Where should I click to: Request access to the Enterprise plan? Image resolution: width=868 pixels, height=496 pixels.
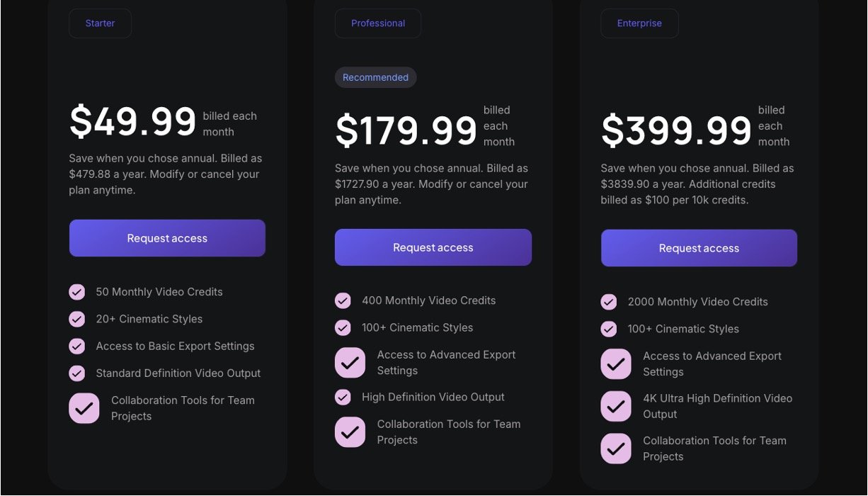tap(699, 248)
